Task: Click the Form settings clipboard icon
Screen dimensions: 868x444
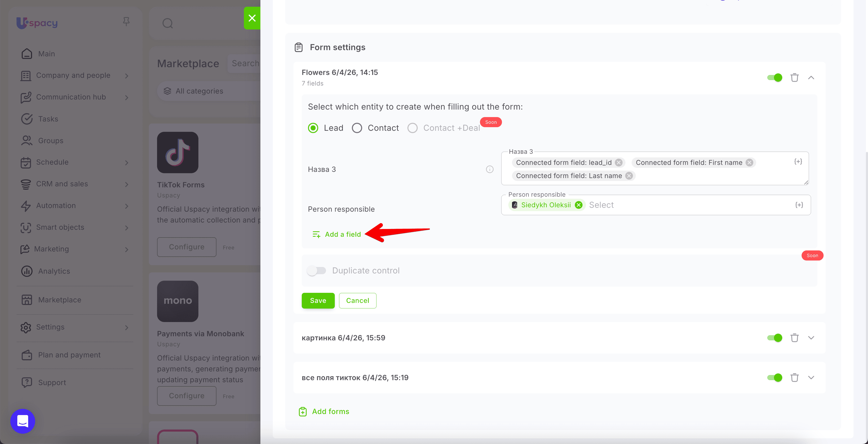Action: coord(299,47)
